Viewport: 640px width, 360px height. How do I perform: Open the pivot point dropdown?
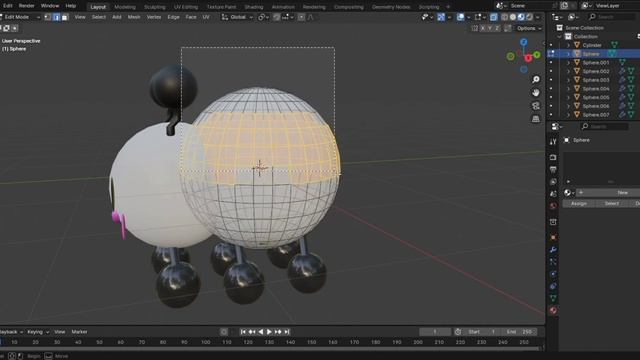(x=262, y=17)
